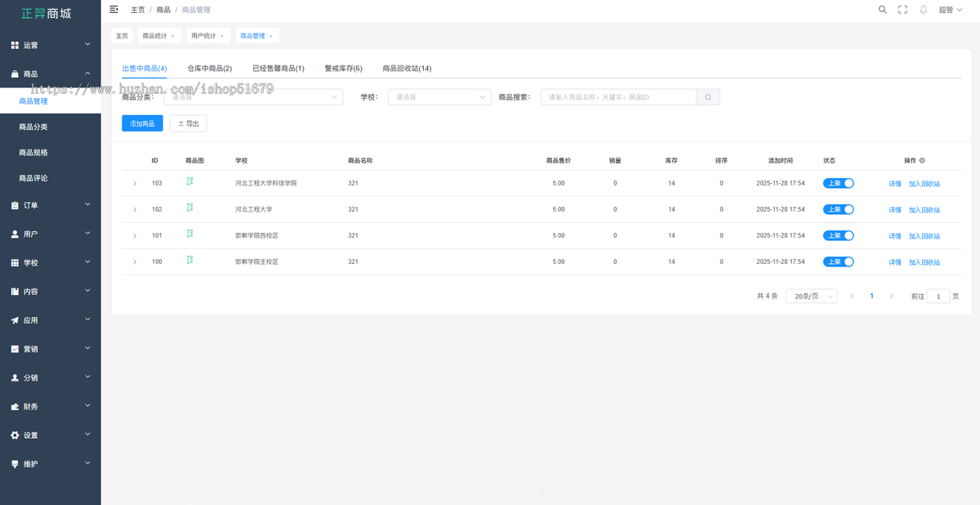Open the 学校 select dropdown
This screenshot has width=980, height=505.
point(439,97)
